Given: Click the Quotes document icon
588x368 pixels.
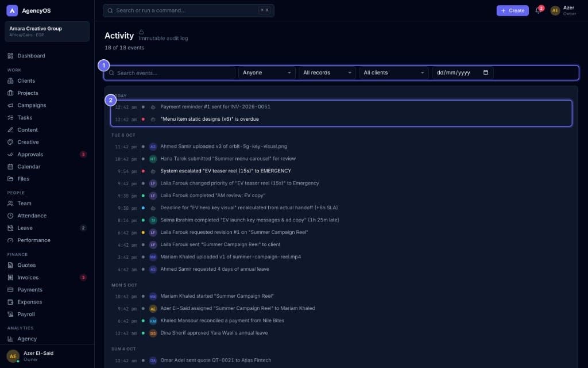Looking at the screenshot, I should click(x=10, y=265).
